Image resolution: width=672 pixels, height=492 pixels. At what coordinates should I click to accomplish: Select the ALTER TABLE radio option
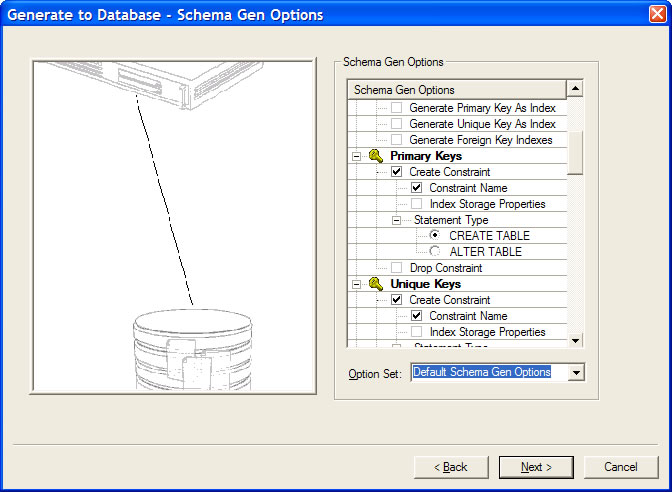point(435,252)
